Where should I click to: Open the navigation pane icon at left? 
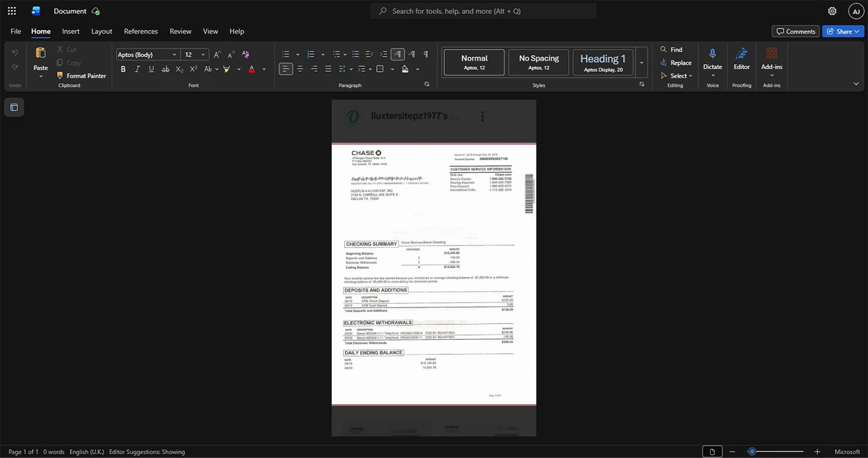pyautogui.click(x=14, y=107)
